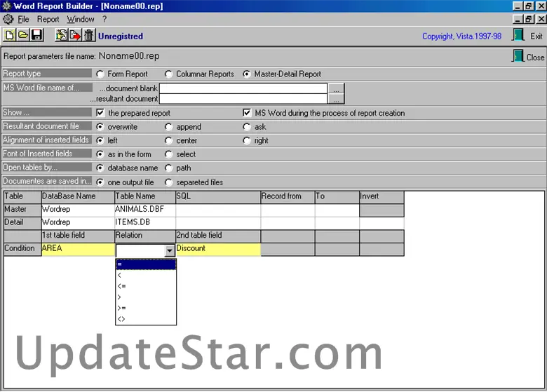547x392 pixels.
Task: Open tables by path
Action: (169, 168)
